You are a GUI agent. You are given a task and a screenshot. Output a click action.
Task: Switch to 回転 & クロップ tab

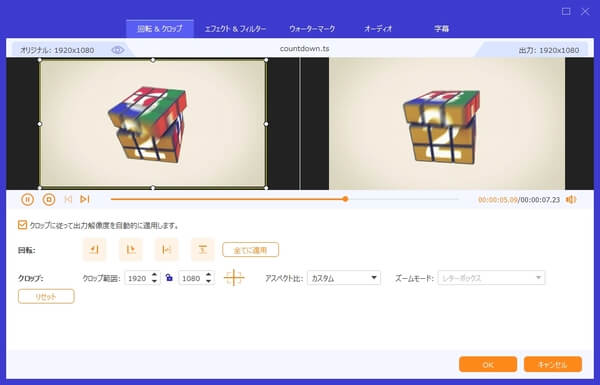pyautogui.click(x=160, y=29)
